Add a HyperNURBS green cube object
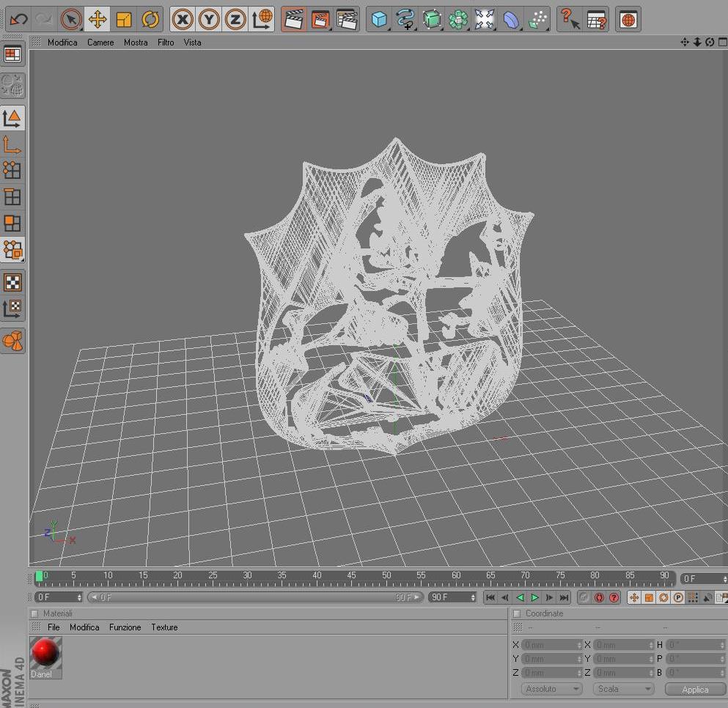Image resolution: width=728 pixels, height=708 pixels. click(x=432, y=20)
